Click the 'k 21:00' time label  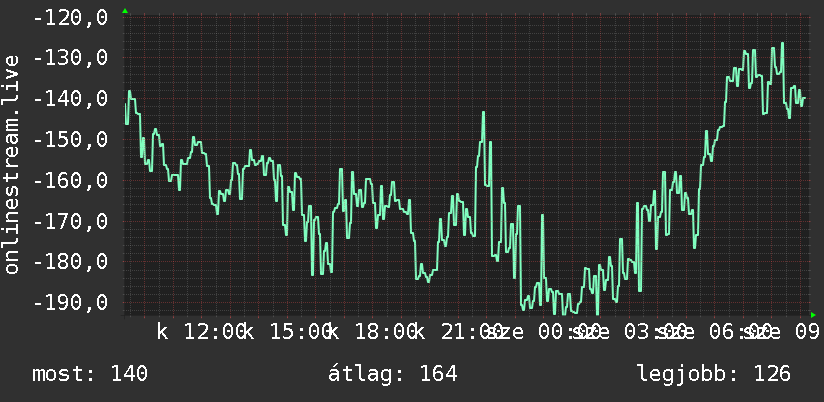tap(457, 333)
